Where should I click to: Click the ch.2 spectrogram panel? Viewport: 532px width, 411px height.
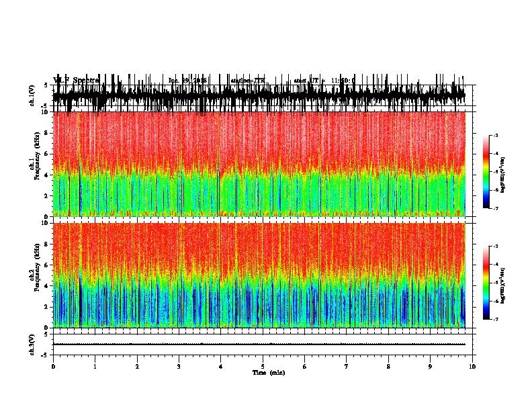[x=259, y=275]
